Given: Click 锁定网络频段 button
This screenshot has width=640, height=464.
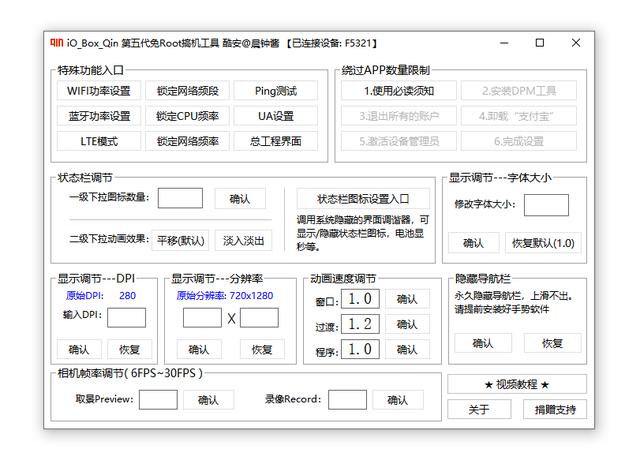Looking at the screenshot, I should coord(187,91).
